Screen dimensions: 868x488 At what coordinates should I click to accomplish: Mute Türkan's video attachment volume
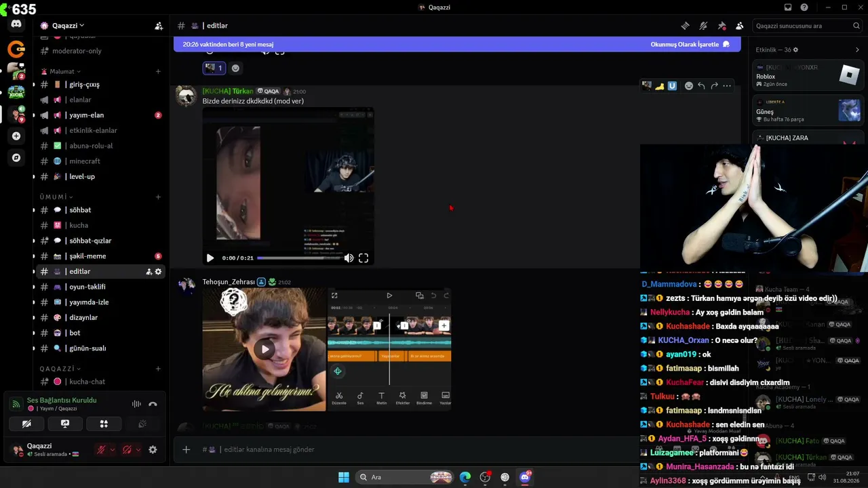point(349,258)
